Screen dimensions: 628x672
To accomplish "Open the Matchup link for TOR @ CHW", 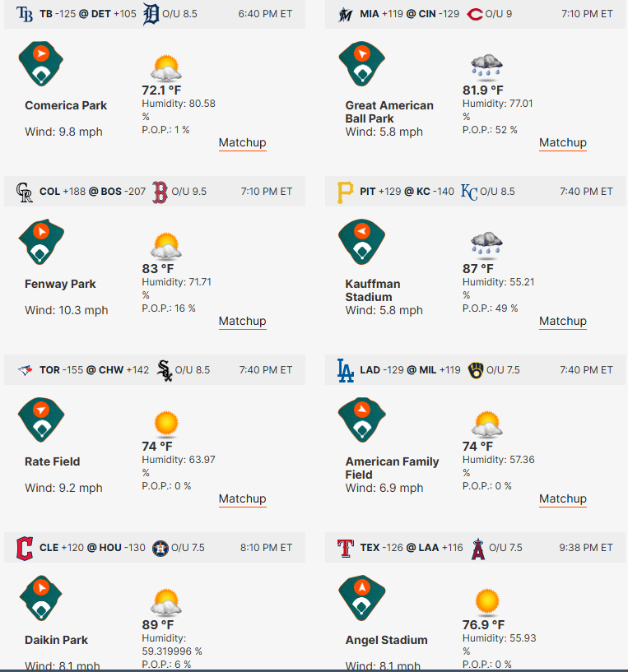I will 242,498.
